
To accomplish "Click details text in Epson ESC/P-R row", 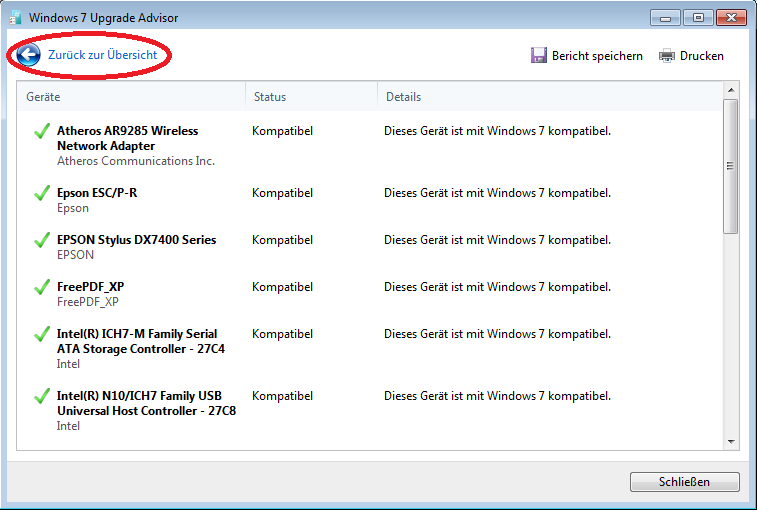I will click(x=497, y=193).
